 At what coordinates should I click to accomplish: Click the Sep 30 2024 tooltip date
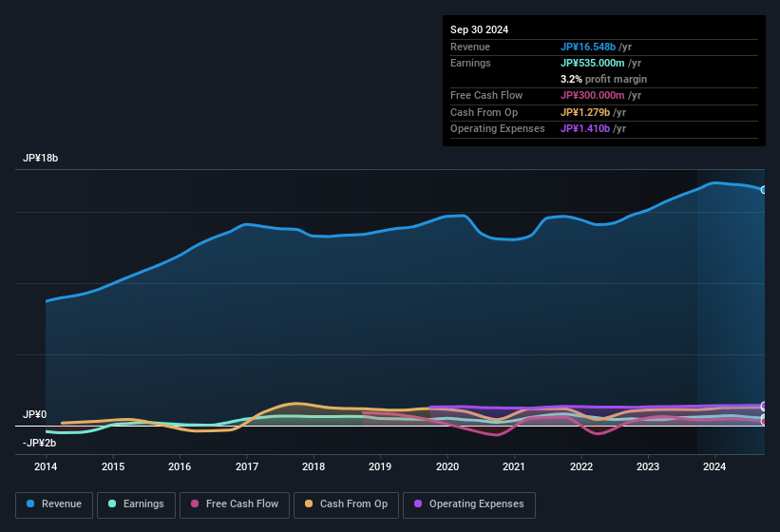(479, 29)
